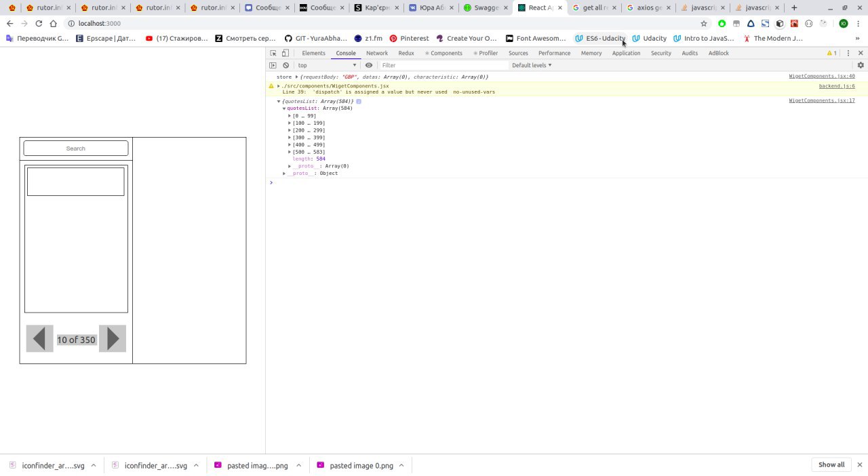Image resolution: width=868 pixels, height=476 pixels.
Task: Open the Pinterest bookmark
Action: [409, 39]
